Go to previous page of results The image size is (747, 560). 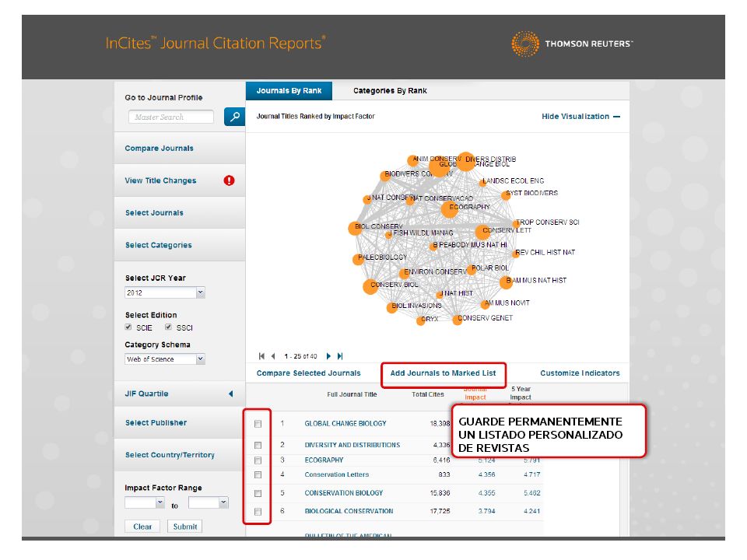point(273,356)
